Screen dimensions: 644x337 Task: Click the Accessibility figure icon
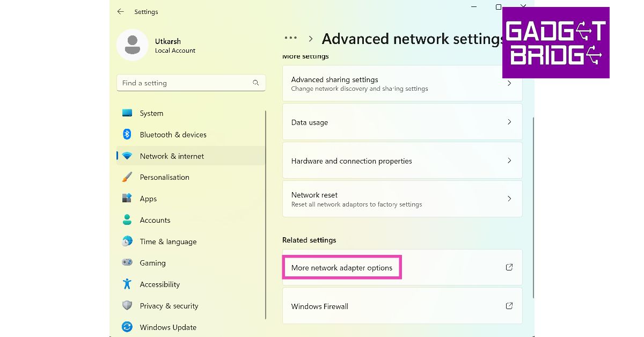click(x=127, y=284)
